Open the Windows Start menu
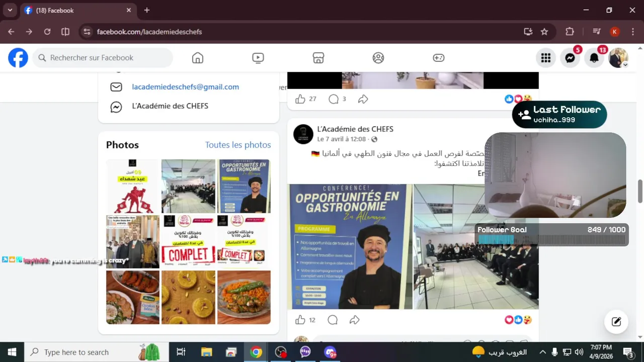The image size is (644, 362). point(12,352)
